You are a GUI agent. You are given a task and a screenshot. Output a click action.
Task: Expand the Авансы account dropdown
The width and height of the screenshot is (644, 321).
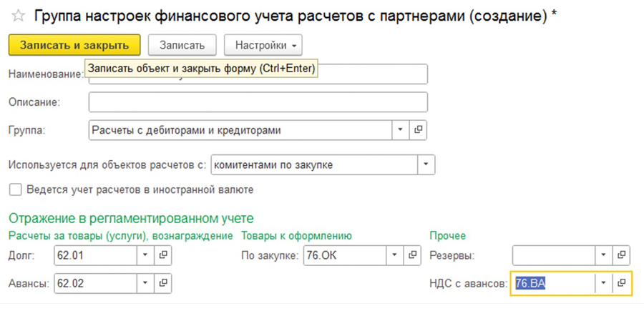[145, 283]
